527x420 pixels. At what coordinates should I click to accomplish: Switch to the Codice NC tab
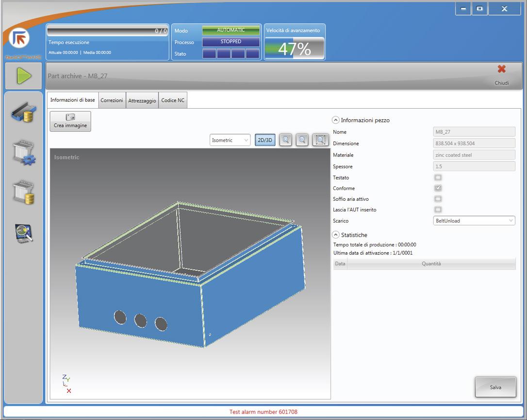(173, 100)
